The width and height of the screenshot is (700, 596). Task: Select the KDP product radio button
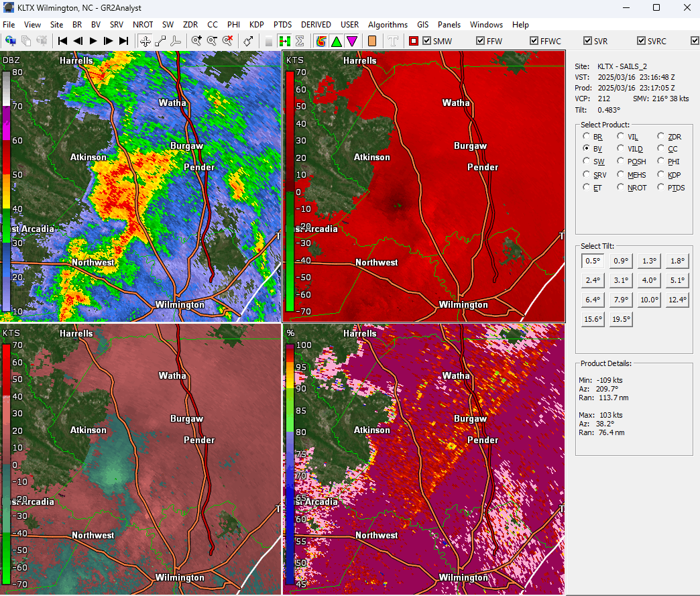click(x=660, y=174)
